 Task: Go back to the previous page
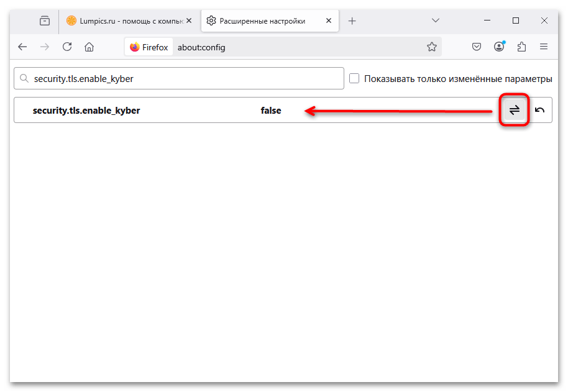tap(22, 47)
